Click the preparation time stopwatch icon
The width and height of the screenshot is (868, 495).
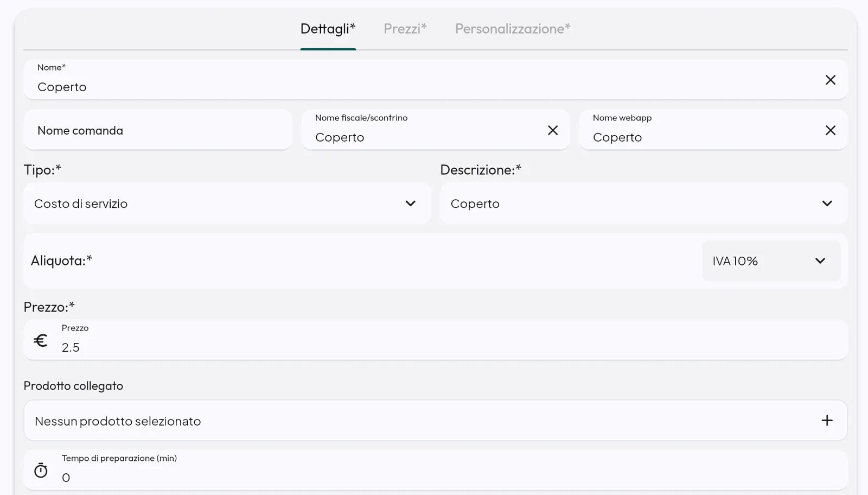tap(41, 471)
